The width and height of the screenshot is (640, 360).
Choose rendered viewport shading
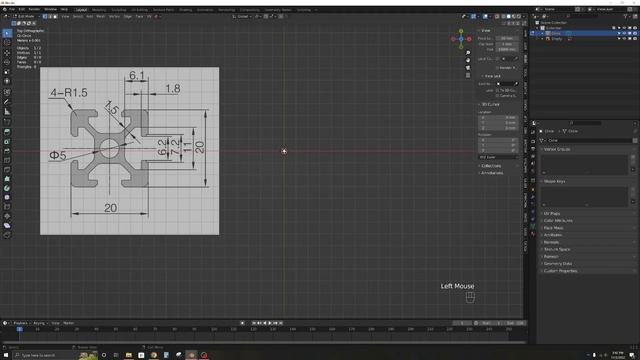[519, 16]
